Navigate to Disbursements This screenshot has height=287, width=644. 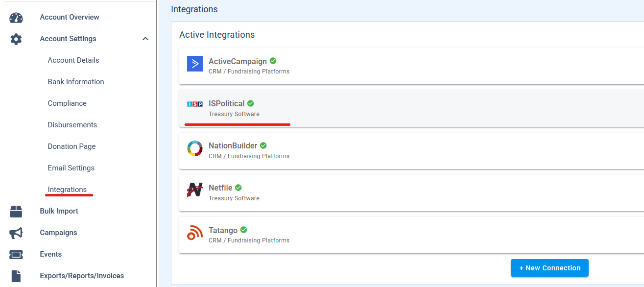pos(72,125)
